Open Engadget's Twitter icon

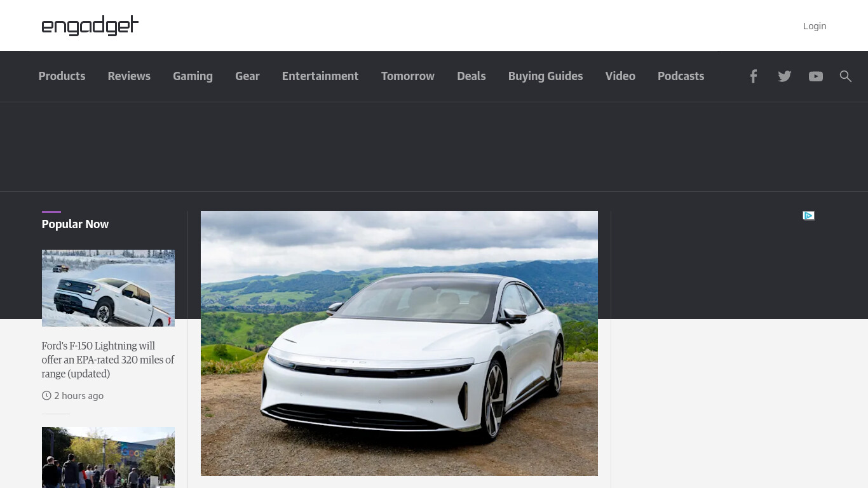coord(785,76)
